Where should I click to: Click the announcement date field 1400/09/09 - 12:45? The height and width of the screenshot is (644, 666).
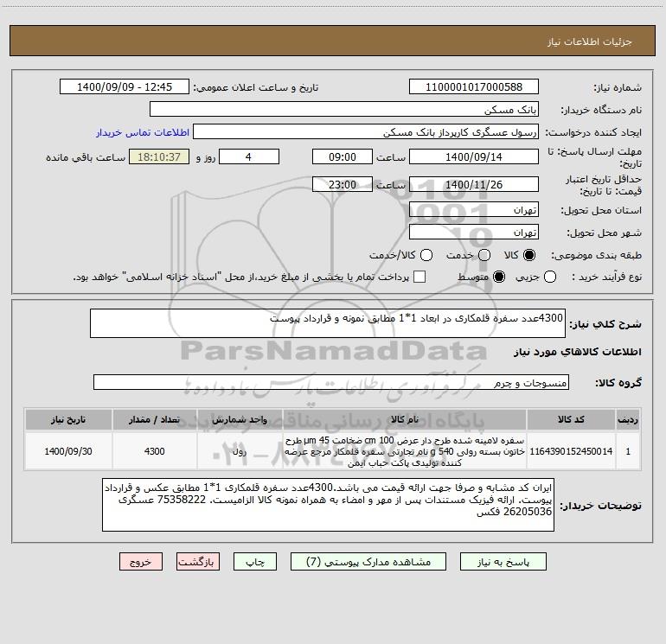pos(125,86)
